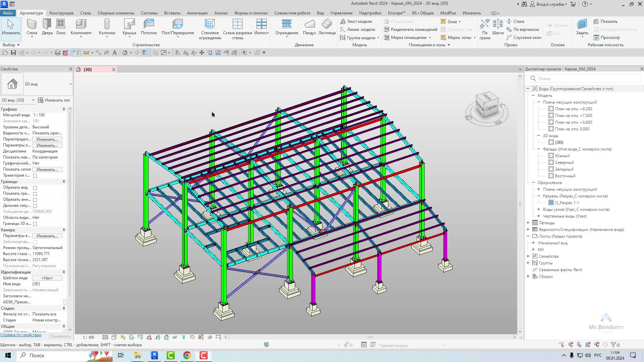Select the Roof tool (Крыша)
The width and height of the screenshot is (644, 362).
[129, 27]
